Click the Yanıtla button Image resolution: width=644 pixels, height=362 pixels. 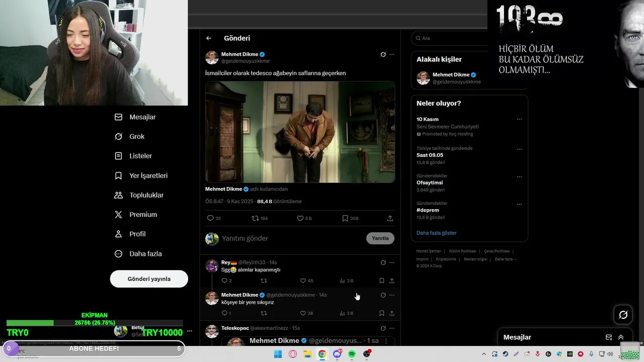click(380, 238)
